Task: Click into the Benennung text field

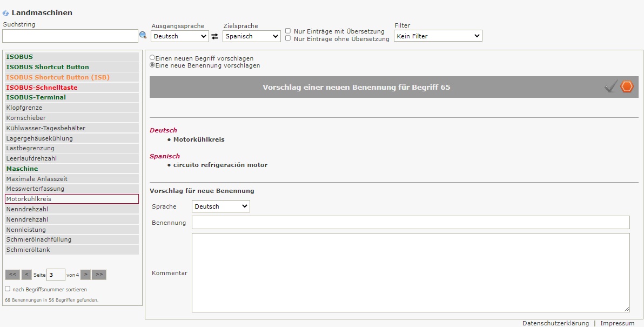Action: pyautogui.click(x=411, y=223)
